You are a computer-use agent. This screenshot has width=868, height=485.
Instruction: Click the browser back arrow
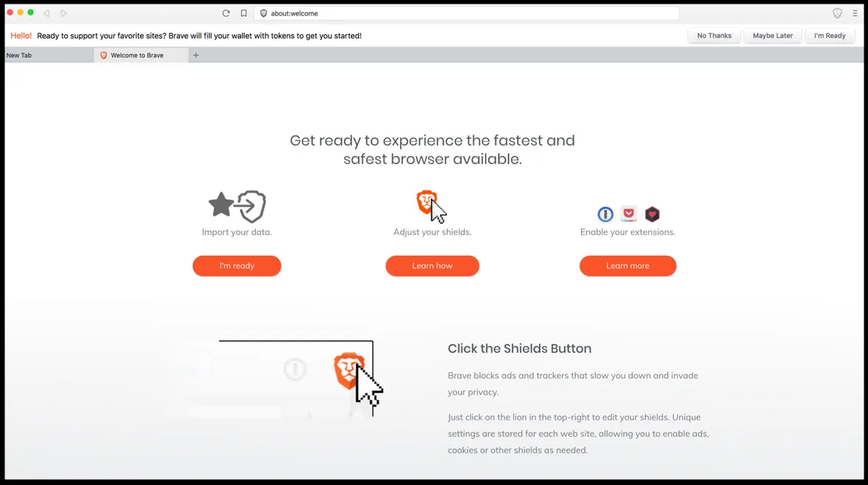click(x=47, y=13)
